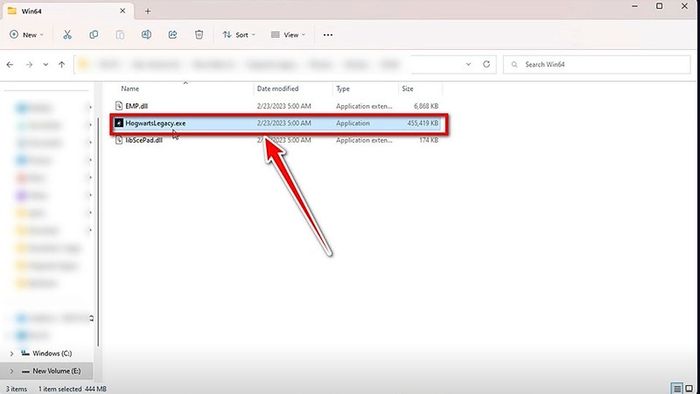Open the New dropdown menu
700x394 pixels.
point(27,35)
